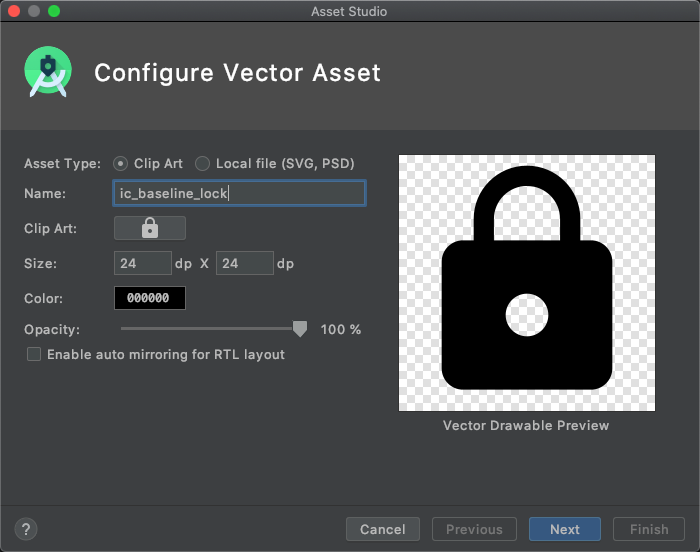Choose Local file (SVG, PSD) asset type
Screen dimensions: 700x552
[x=203, y=163]
